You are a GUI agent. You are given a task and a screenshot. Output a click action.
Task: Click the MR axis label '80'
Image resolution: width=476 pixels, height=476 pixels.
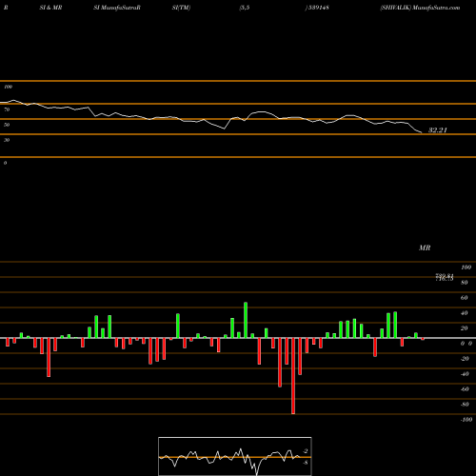(x=465, y=283)
